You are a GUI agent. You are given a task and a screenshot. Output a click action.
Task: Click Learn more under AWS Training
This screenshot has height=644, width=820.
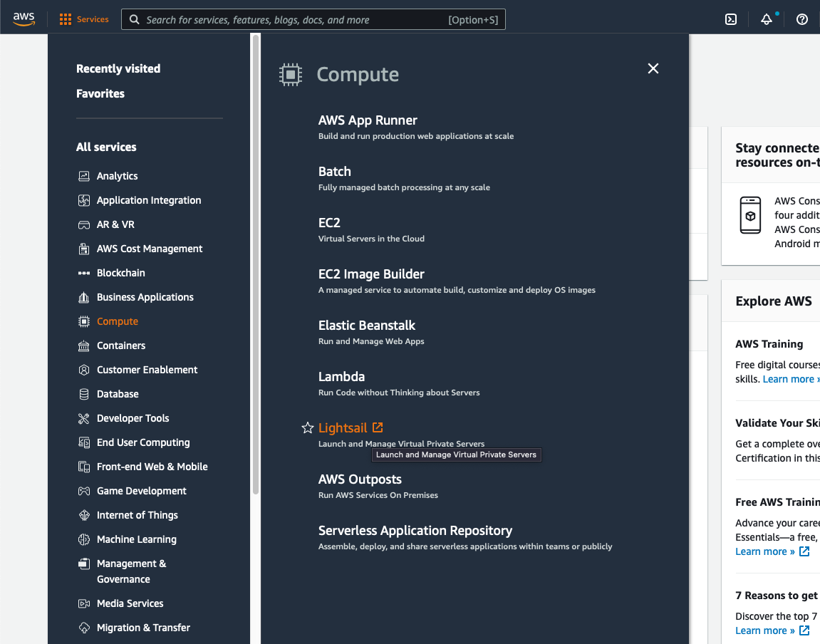(791, 379)
